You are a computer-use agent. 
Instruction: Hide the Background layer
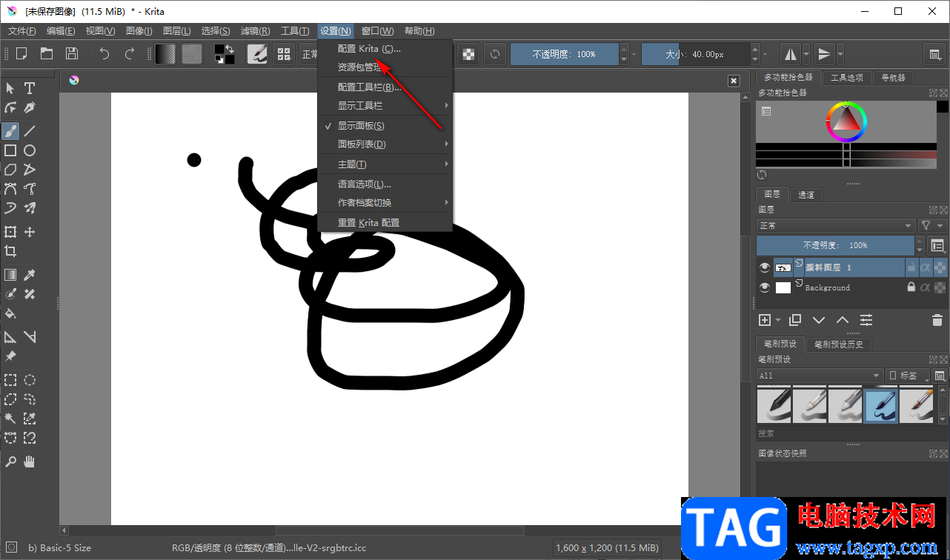pyautogui.click(x=765, y=287)
